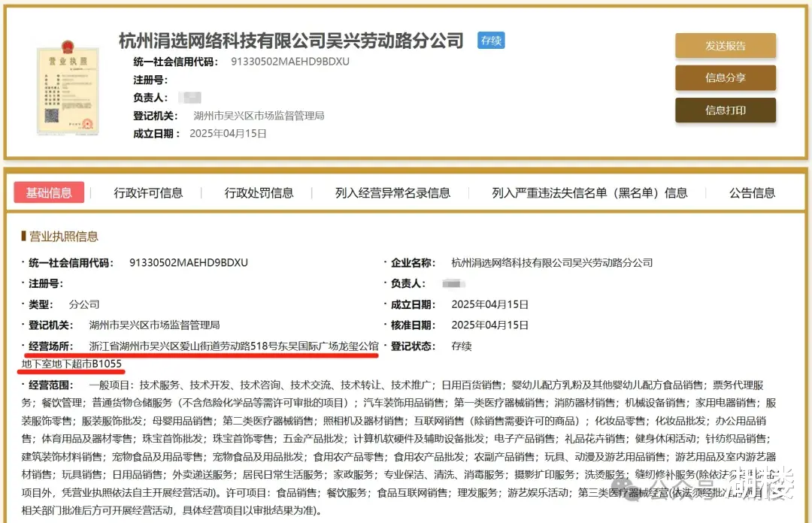Select the 基础信息 tab
The width and height of the screenshot is (812, 523).
click(x=49, y=192)
